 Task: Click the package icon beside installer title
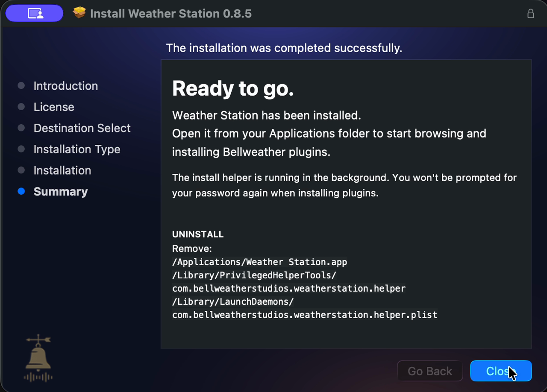[x=79, y=13]
